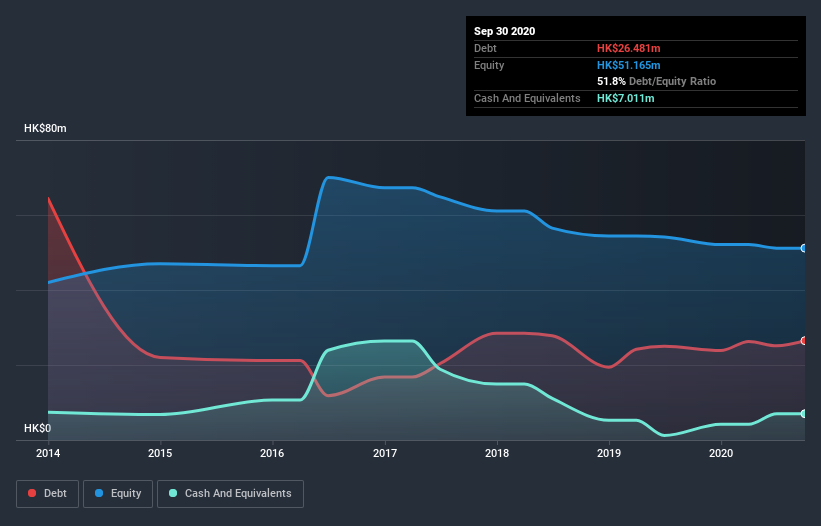
Task: Click the HK$0 axis label
Action: (x=38, y=428)
